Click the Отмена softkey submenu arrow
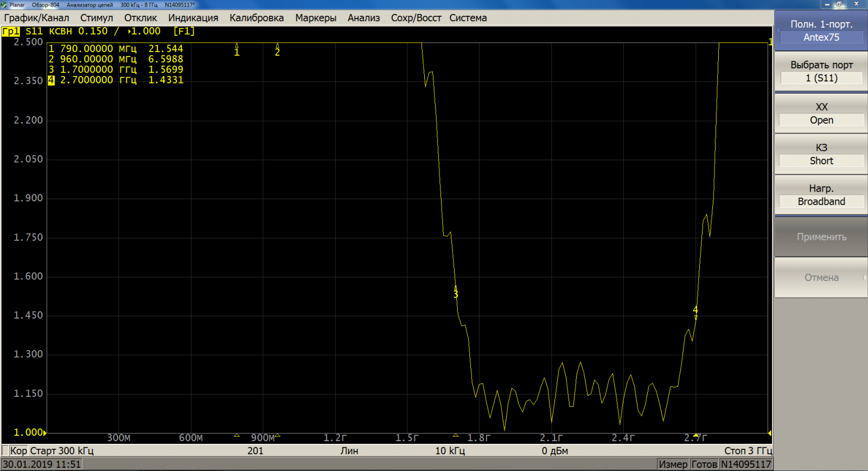 coord(865,277)
